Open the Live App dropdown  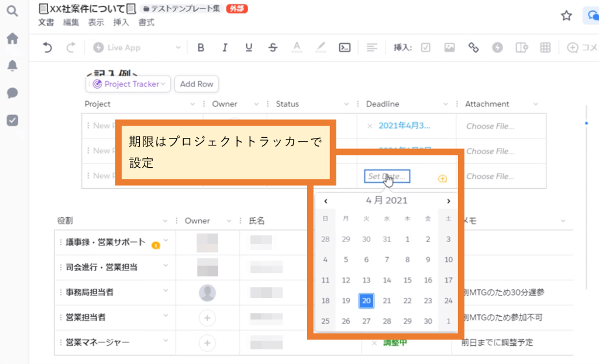click(x=137, y=47)
